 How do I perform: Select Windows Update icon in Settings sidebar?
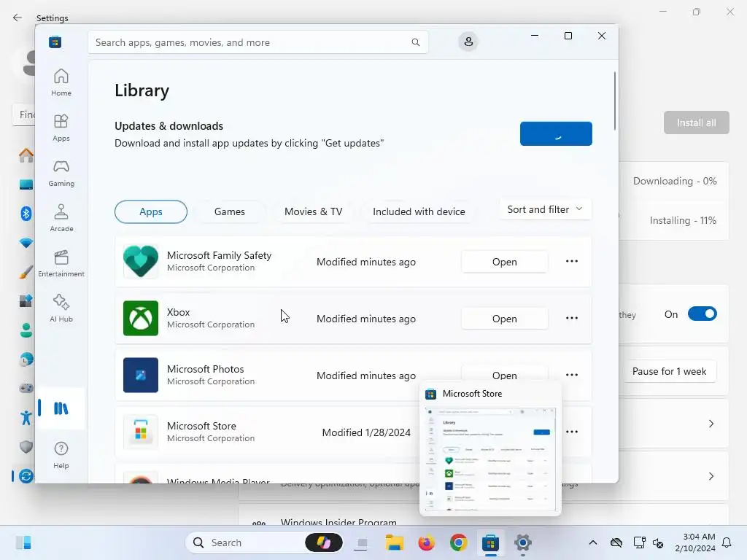point(26,475)
